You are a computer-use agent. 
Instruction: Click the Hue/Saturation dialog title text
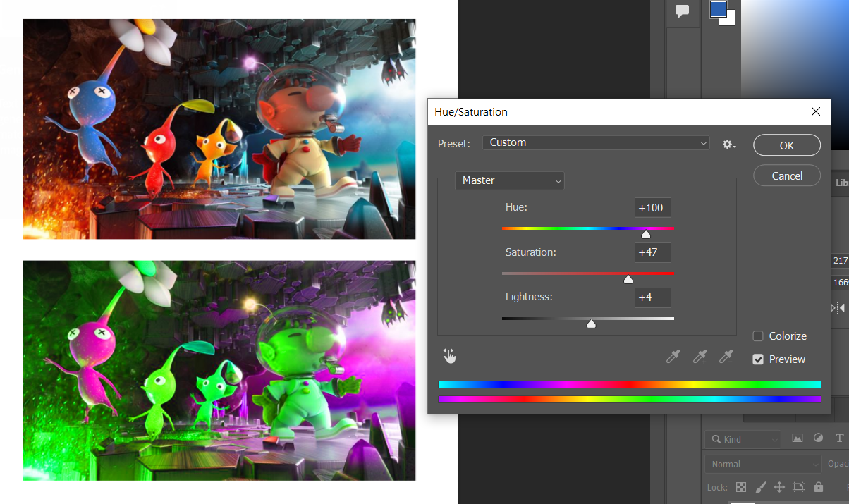(x=471, y=111)
